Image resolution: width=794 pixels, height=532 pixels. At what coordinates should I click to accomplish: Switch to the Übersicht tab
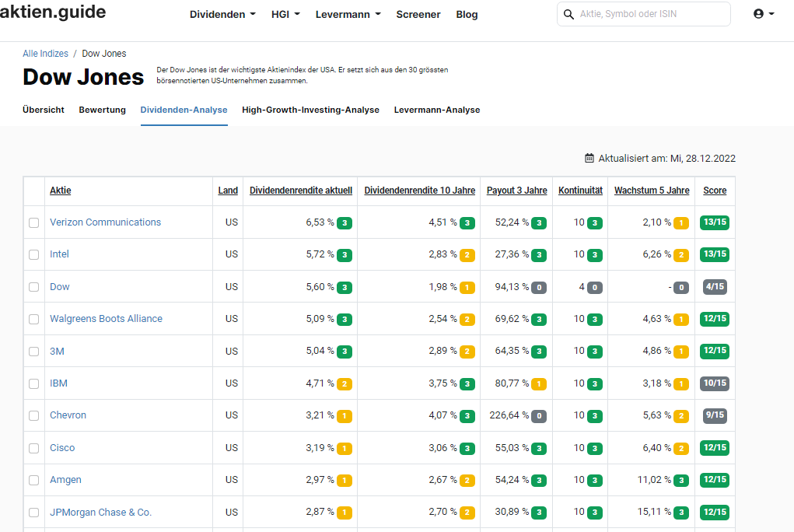[x=44, y=110]
